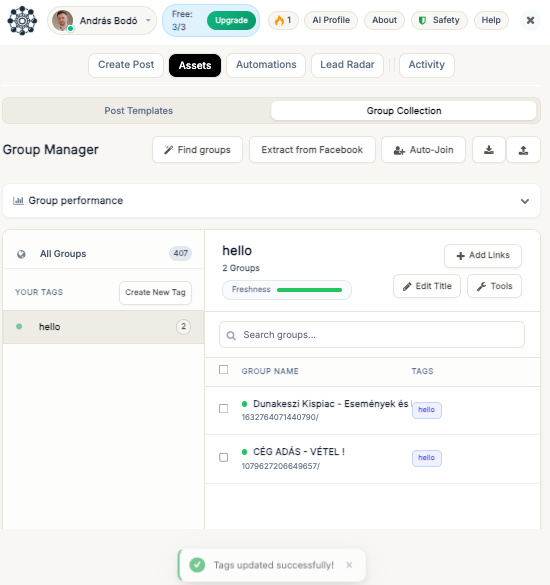This screenshot has height=585, width=550.
Task: Click green status dot for CÉG ADÁS
Action: (244, 452)
